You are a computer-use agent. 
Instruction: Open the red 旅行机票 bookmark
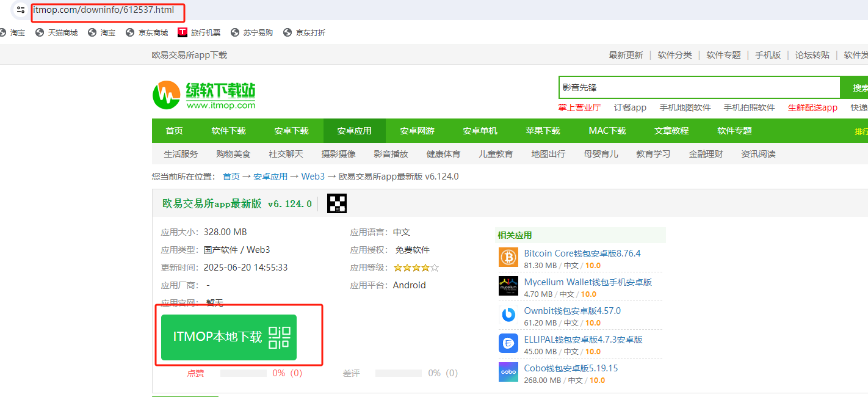click(x=199, y=32)
